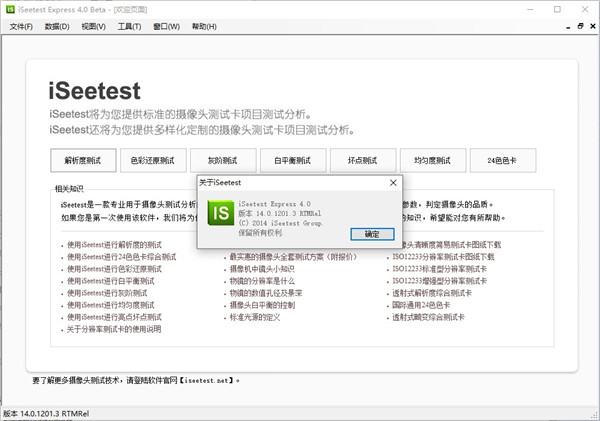Open link 使用iSeetest进行均匀度测试
Viewport: 600px width, 421px height.
[x=111, y=305]
